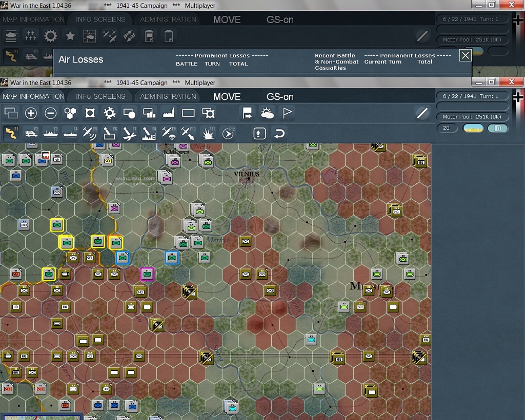
Task: Select the magenta-highlighted unit counter
Action: coord(147,274)
